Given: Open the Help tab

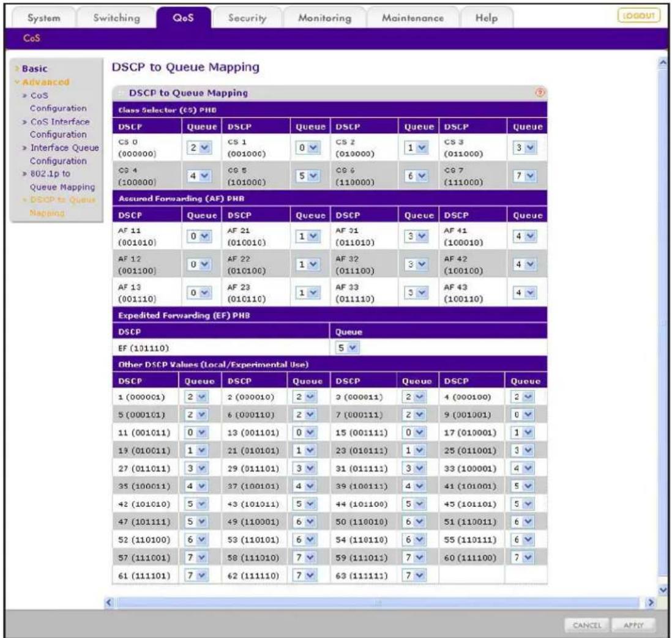Looking at the screenshot, I should click(487, 18).
